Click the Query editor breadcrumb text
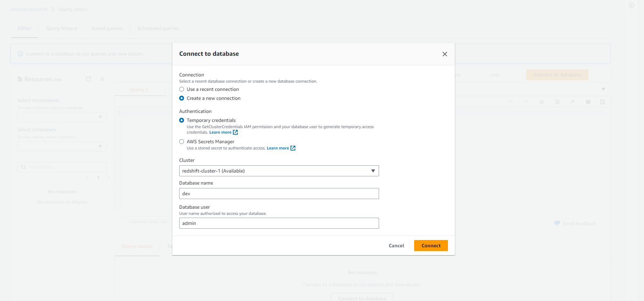Screen dimensions: 644x301 coord(73,9)
